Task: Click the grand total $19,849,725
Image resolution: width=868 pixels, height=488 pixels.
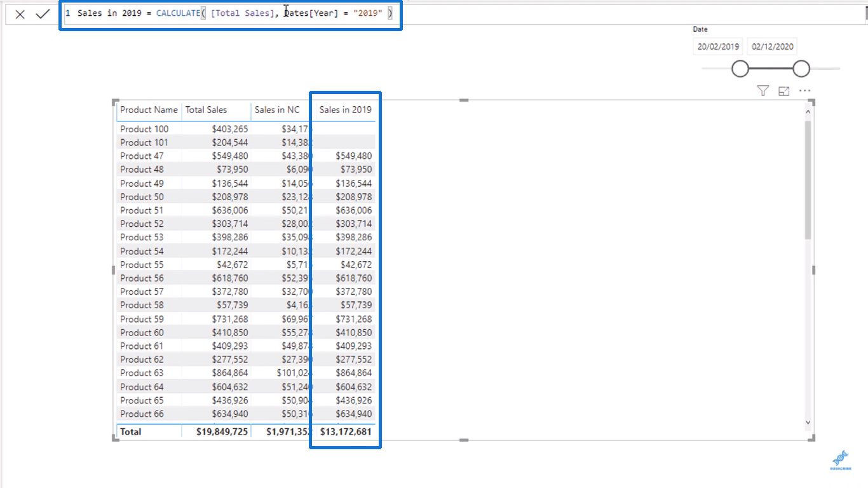Action: click(222, 431)
